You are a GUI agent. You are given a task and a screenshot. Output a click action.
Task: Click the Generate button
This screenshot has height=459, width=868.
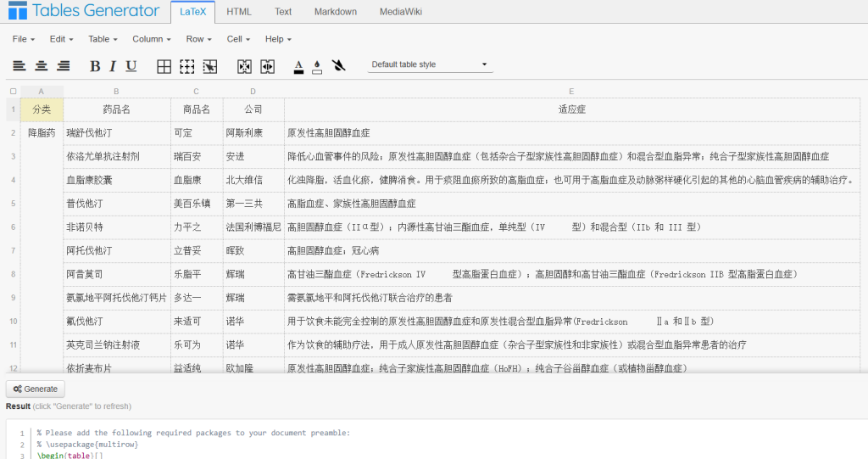tap(36, 389)
